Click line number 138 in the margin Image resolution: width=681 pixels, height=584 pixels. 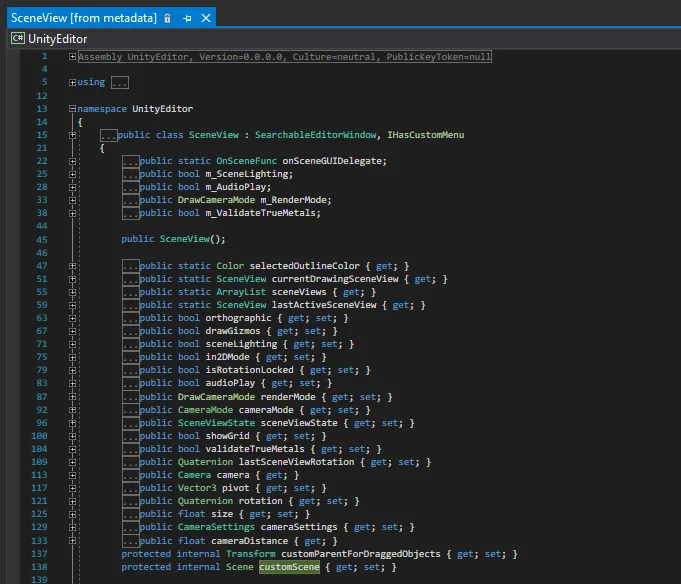click(39, 567)
